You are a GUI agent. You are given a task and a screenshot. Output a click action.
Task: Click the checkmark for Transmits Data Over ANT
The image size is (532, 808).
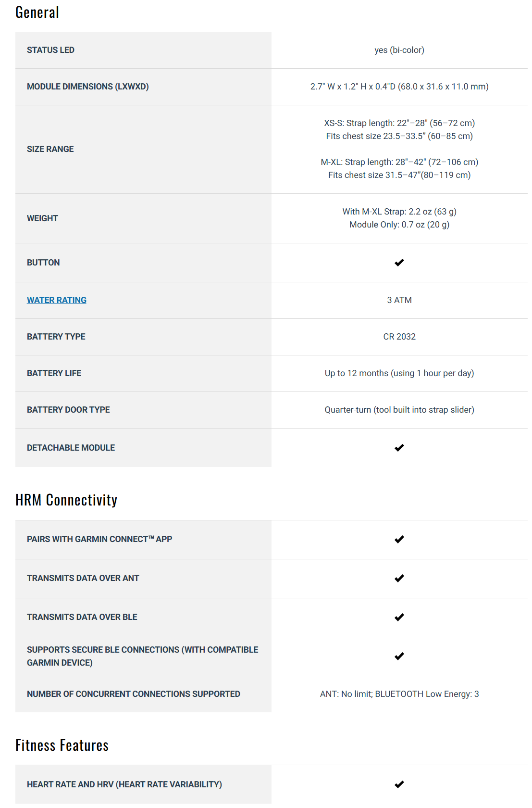click(399, 579)
